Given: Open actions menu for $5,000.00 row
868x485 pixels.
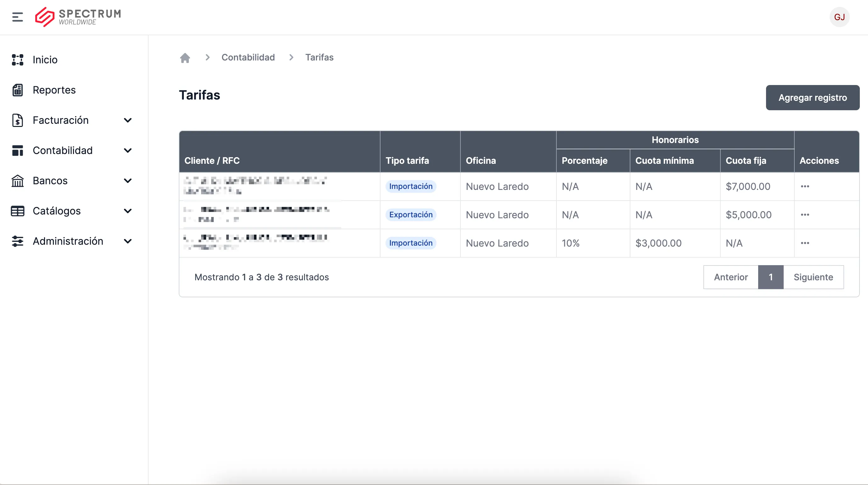Looking at the screenshot, I should (805, 215).
